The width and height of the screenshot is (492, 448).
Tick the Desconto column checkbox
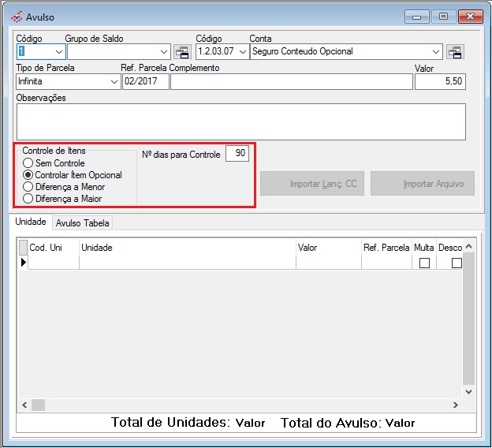[457, 263]
